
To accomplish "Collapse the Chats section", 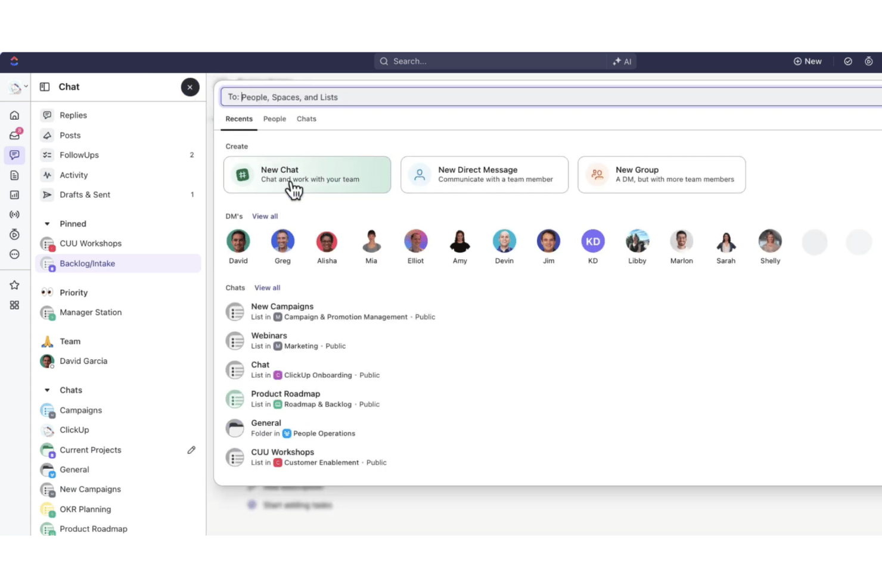I will pos(47,390).
